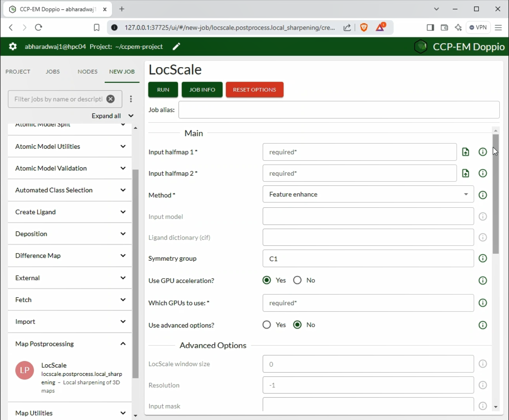Collapse Map Postprocessing category
Image resolution: width=509 pixels, height=420 pixels.
click(70, 344)
